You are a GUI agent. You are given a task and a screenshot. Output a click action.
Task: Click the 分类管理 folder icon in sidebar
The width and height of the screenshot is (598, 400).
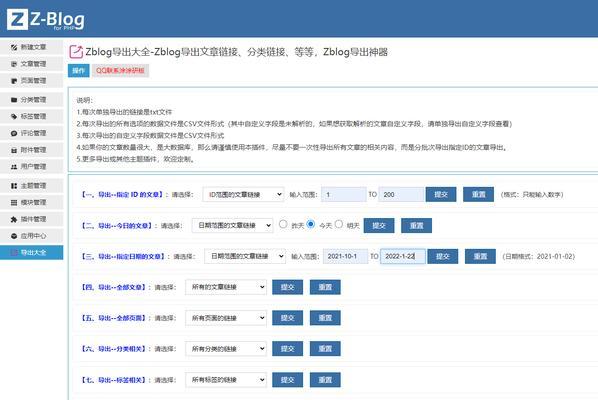(x=14, y=100)
